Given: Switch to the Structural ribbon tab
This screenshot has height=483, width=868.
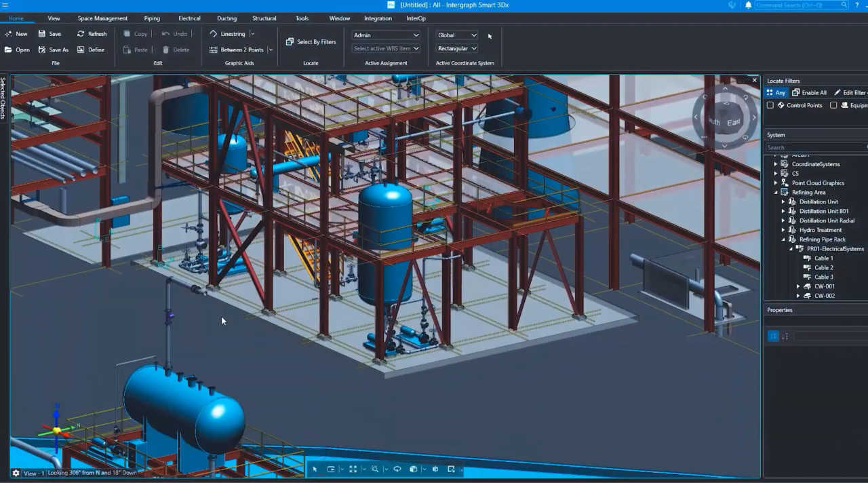Looking at the screenshot, I should pos(264,18).
